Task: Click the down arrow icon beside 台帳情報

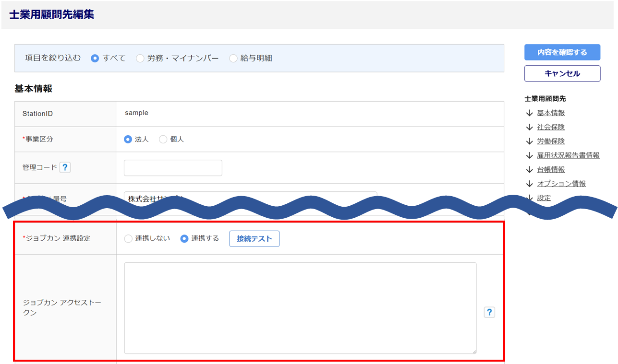Action: [530, 169]
